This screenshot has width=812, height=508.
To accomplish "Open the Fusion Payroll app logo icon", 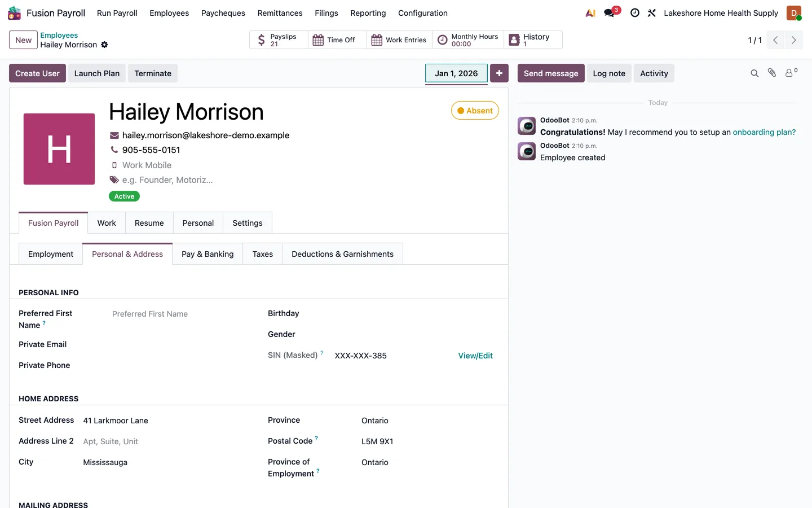I will [x=15, y=13].
